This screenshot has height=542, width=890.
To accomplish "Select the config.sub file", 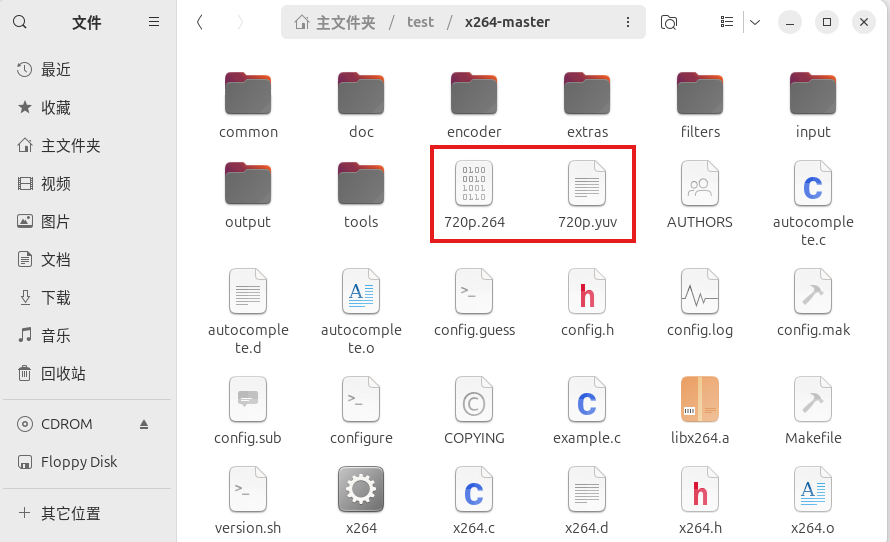I will coord(248,411).
